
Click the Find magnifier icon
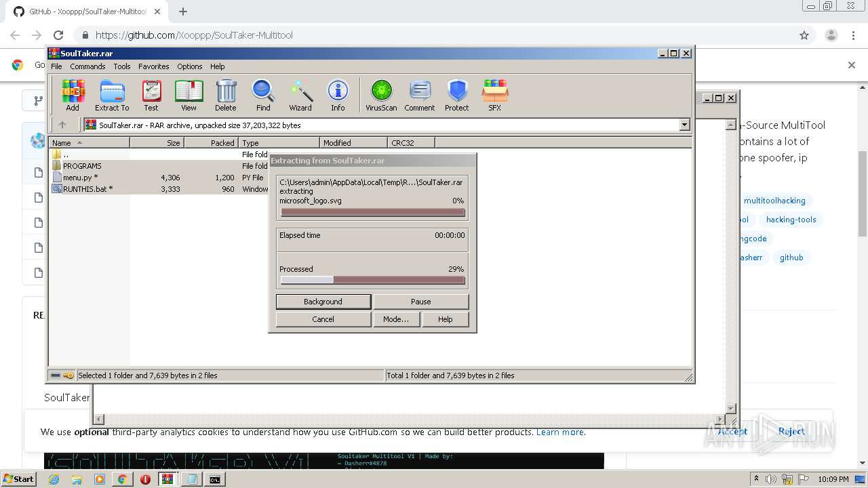(x=263, y=95)
